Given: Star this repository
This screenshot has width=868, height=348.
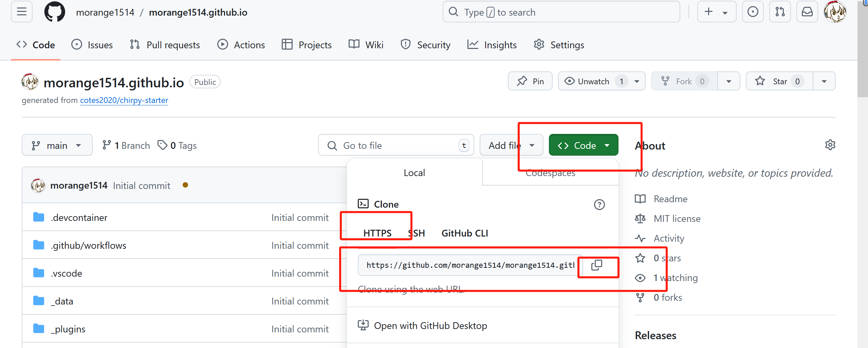Looking at the screenshot, I should coord(779,81).
